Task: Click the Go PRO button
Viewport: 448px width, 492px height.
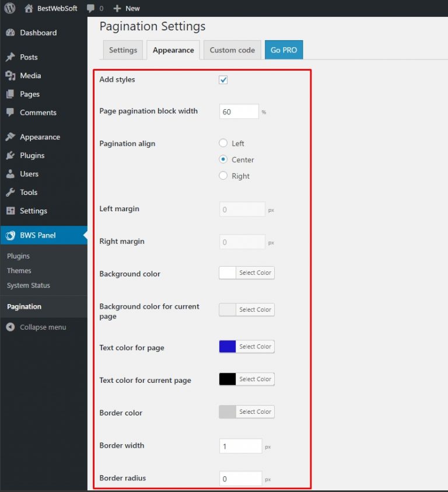Action: 283,50
